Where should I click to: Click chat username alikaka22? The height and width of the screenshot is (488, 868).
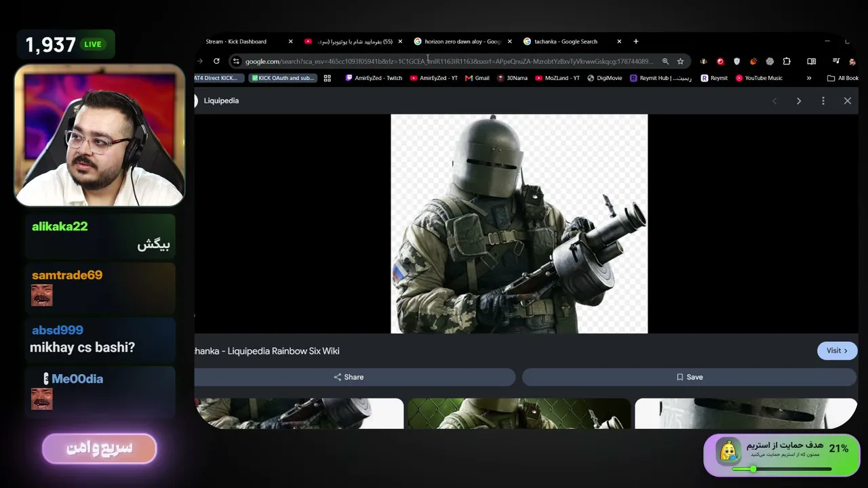pos(60,226)
